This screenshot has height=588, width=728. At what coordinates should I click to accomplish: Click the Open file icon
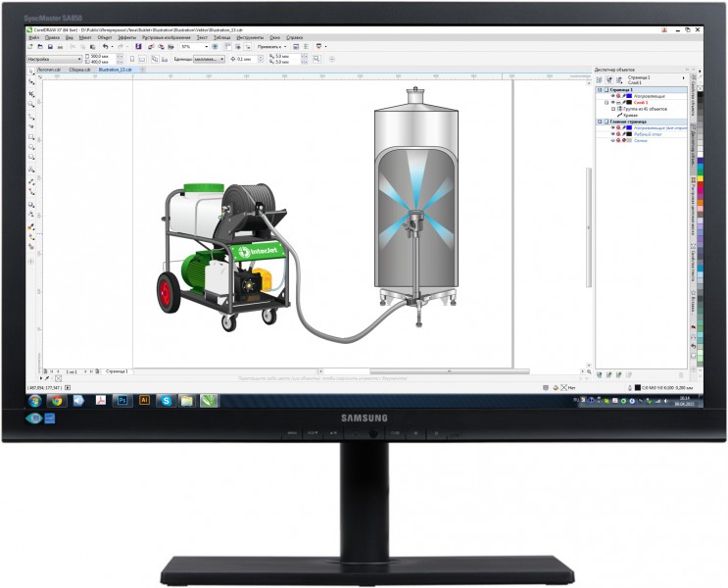coord(40,46)
